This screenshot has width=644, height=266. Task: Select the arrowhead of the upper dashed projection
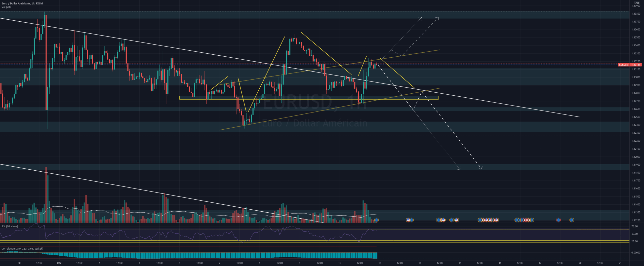click(x=437, y=18)
